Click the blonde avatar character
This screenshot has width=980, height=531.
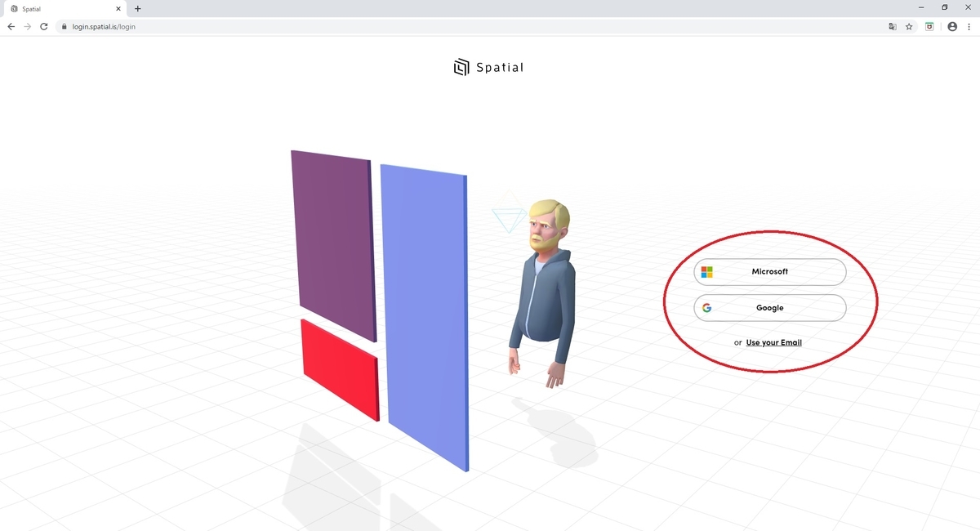tap(541, 294)
